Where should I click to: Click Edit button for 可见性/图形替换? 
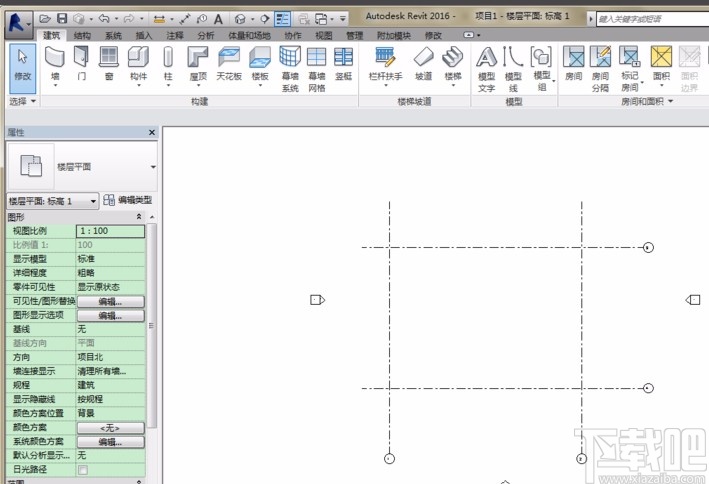(110, 301)
